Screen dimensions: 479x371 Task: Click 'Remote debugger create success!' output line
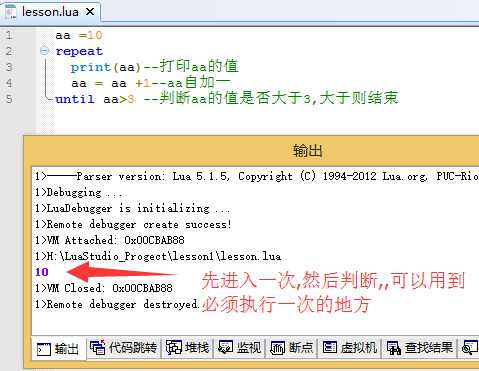pos(133,224)
